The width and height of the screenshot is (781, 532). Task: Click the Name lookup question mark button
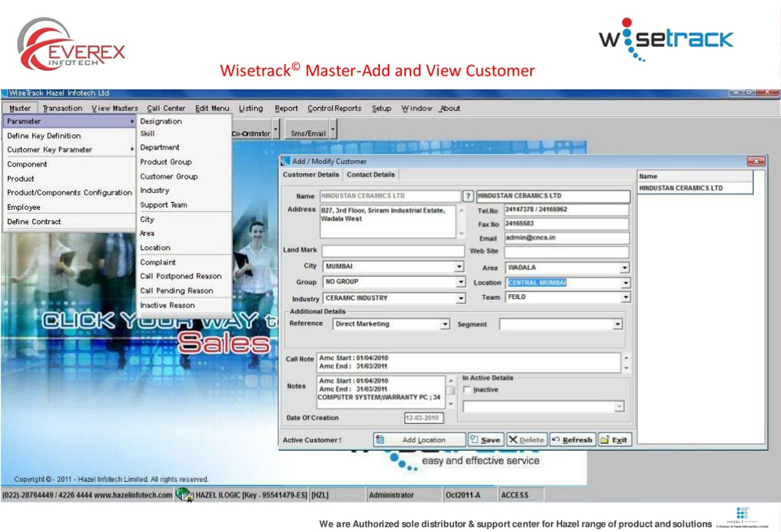468,196
